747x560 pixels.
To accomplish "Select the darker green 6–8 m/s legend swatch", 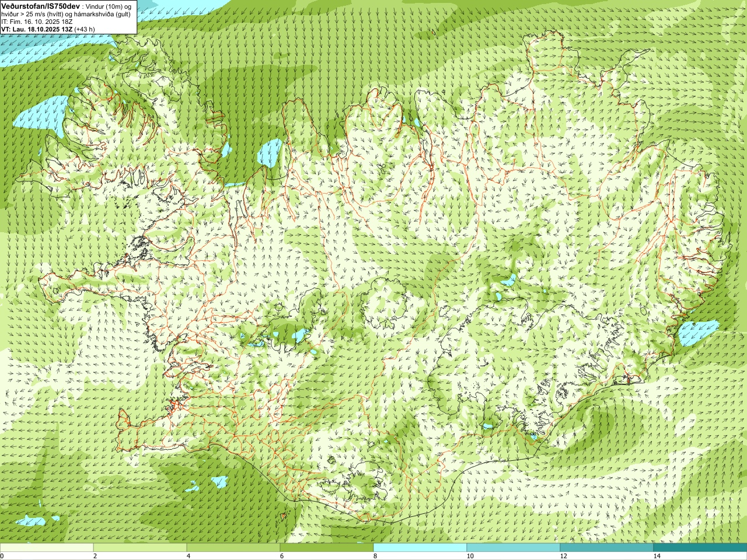I will click(x=327, y=548).
